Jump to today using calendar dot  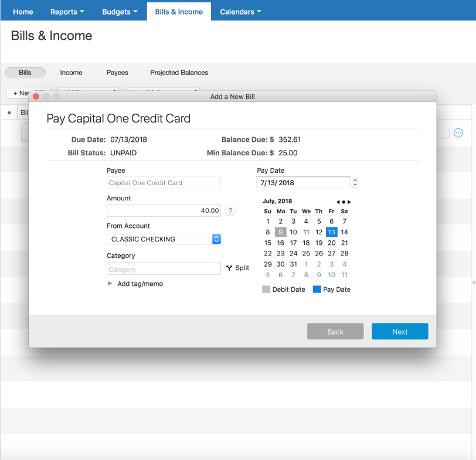tap(344, 202)
